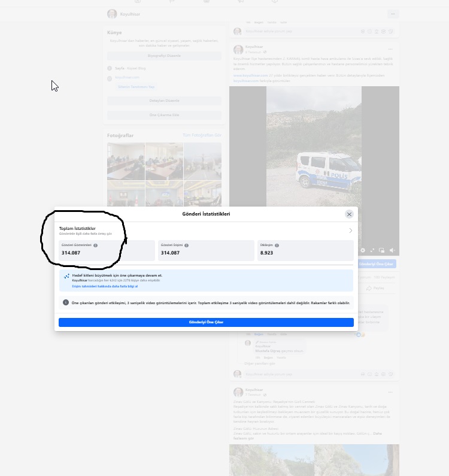This screenshot has width=449, height=476.
Task: Click Biyografiyi Düzenle button
Action: point(164,56)
